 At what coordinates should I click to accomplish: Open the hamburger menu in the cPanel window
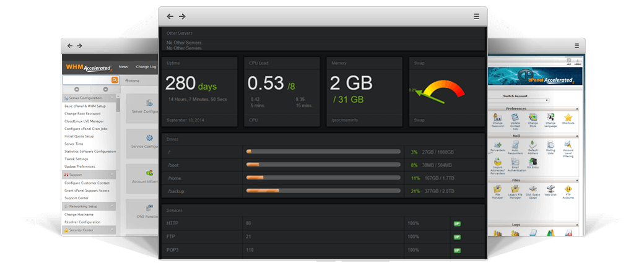pos(577,46)
